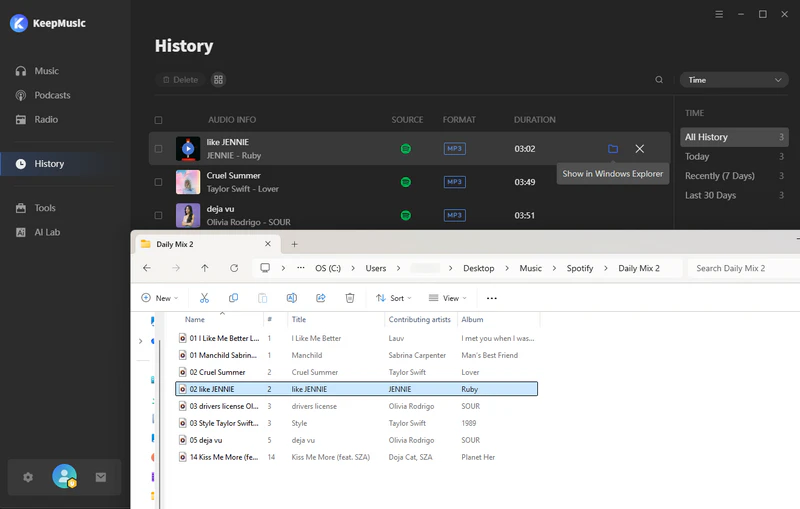Viewport: 800px width, 509px height.
Task: Toggle the select-all checkbox in header
Action: (x=158, y=120)
